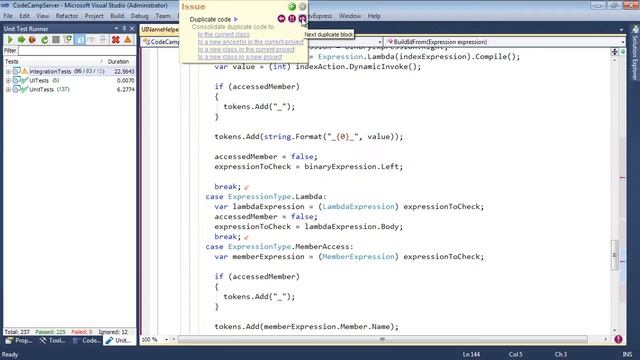Open the View menu

point(42,16)
